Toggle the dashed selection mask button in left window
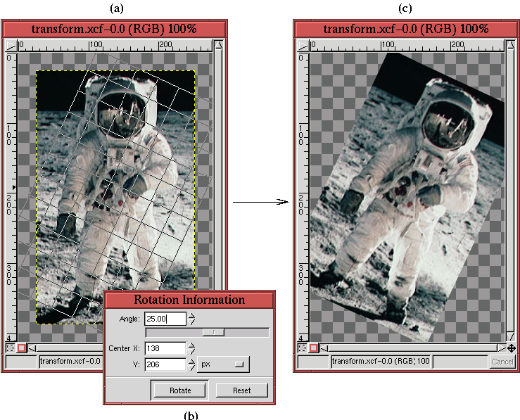Screen dimensions: 520x420 coord(10,348)
